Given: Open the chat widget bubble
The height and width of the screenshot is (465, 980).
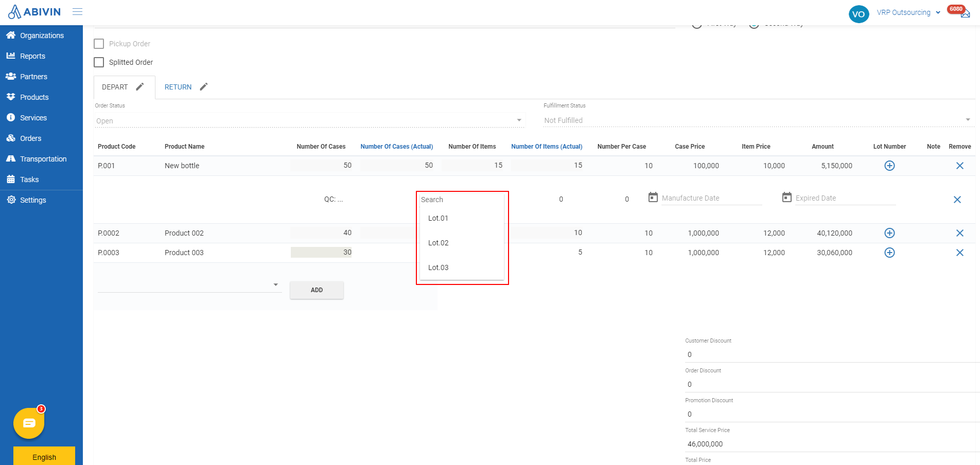Looking at the screenshot, I should click(29, 423).
